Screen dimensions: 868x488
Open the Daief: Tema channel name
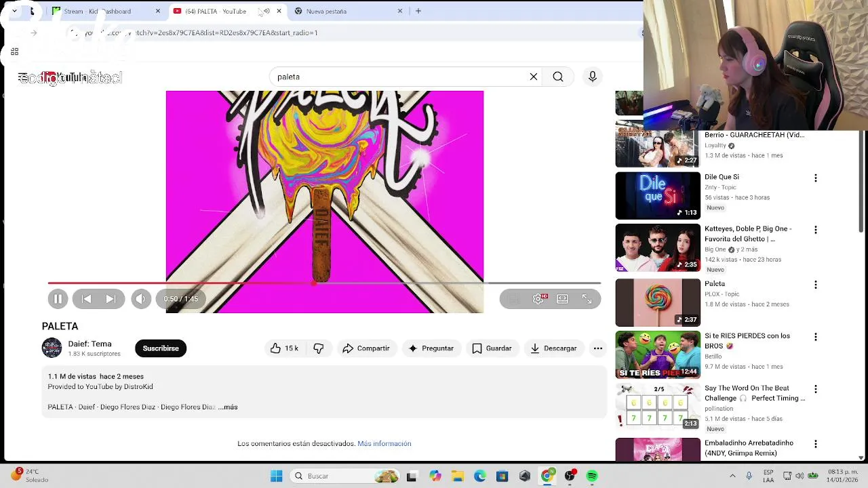pos(90,344)
